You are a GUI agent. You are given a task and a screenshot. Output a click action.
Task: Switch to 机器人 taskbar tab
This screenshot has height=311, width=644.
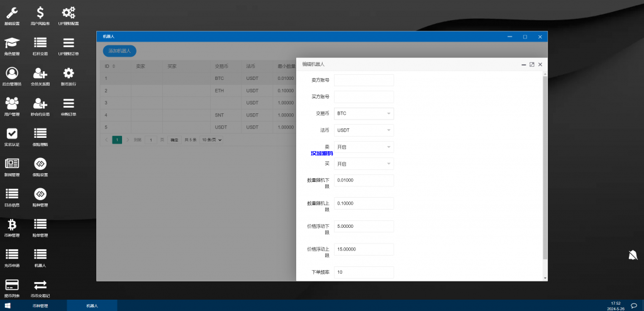click(x=92, y=306)
